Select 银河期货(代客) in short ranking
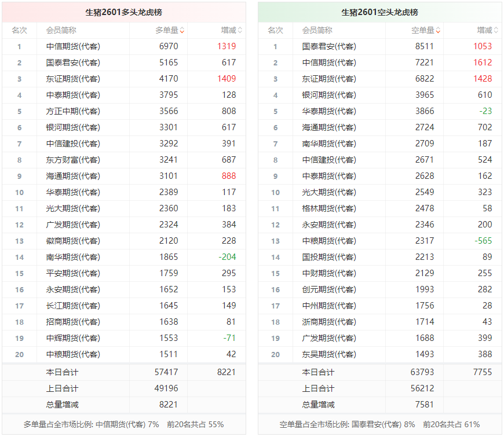Viewport: 504px width, 437px height. click(x=329, y=95)
